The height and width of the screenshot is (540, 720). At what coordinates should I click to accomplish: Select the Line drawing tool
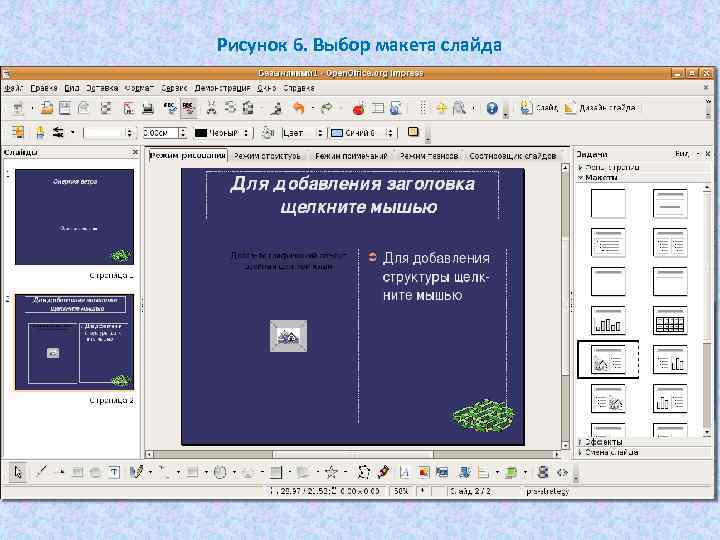tap(41, 472)
